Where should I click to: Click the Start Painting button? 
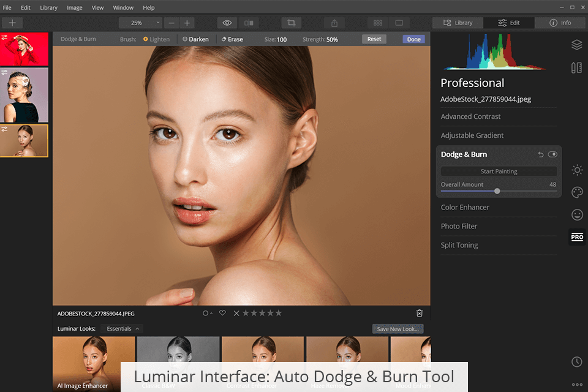[499, 171]
